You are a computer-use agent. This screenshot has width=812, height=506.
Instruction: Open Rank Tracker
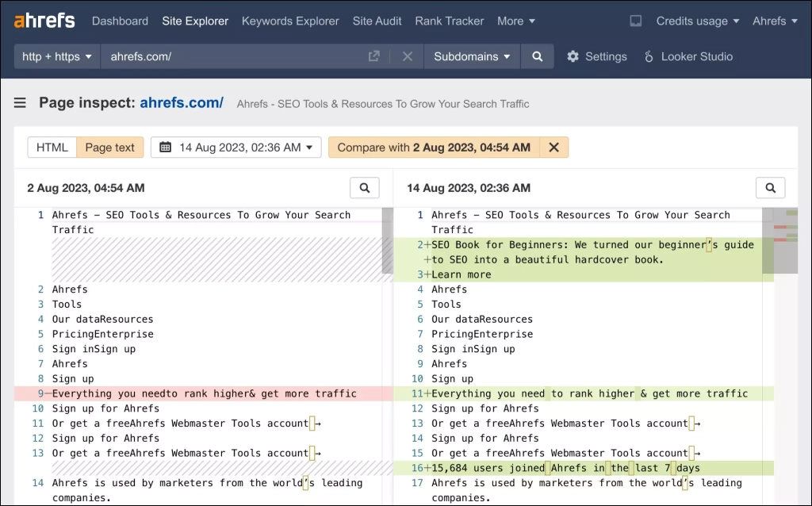[449, 21]
